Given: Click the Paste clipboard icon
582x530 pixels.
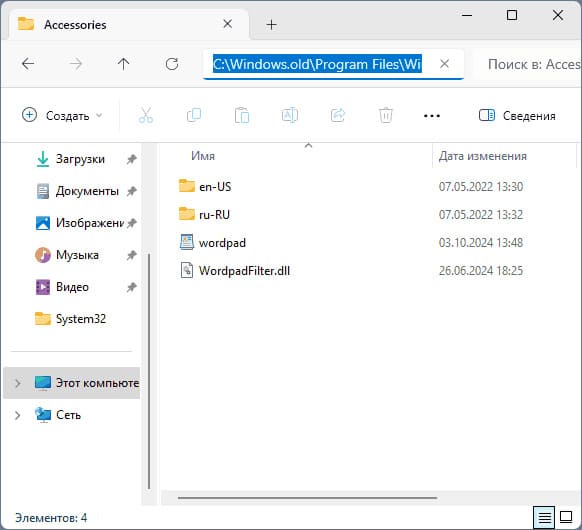Looking at the screenshot, I should click(x=242, y=115).
